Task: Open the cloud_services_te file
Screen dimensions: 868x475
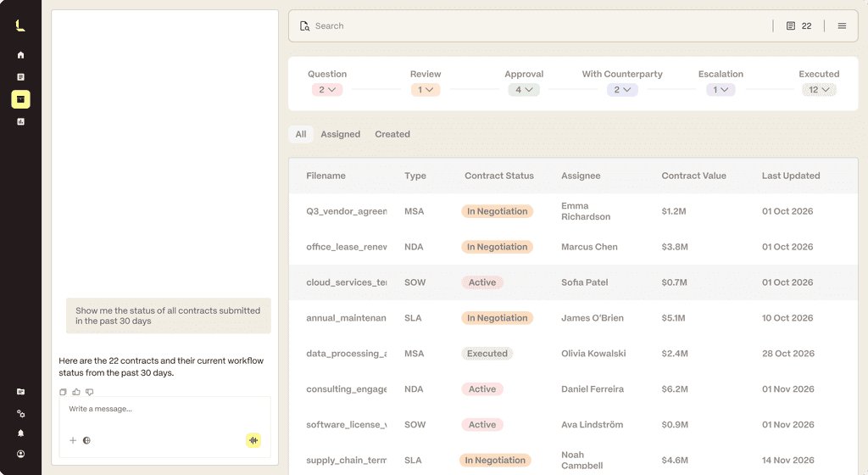Action: [x=347, y=282]
